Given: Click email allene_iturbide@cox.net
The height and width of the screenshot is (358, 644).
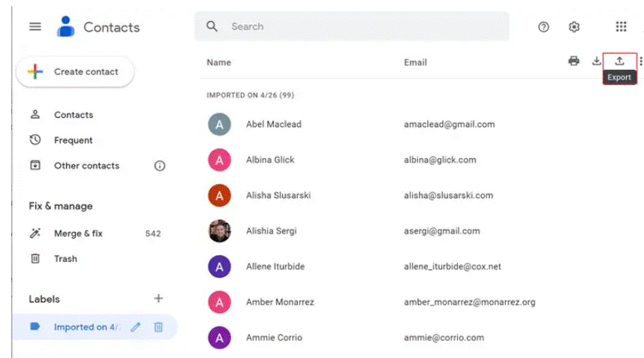Looking at the screenshot, I should [x=452, y=266].
